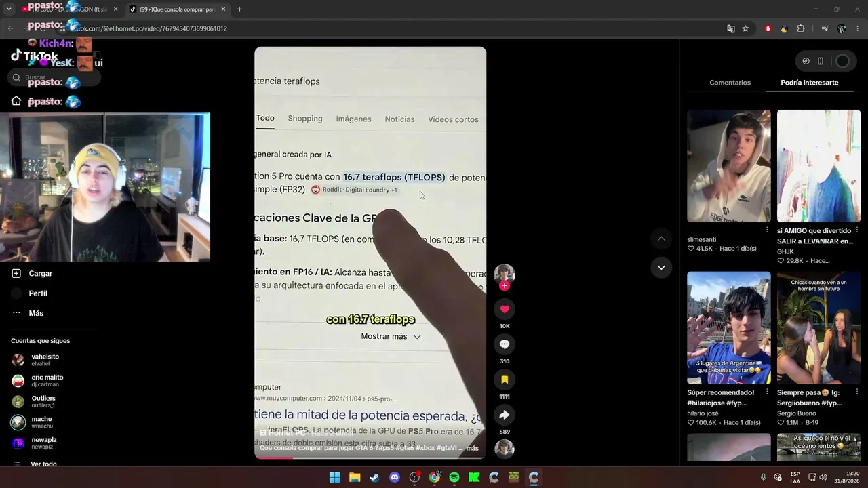This screenshot has width=868, height=488.
Task: Expand video description with 'más'
Action: (472, 448)
